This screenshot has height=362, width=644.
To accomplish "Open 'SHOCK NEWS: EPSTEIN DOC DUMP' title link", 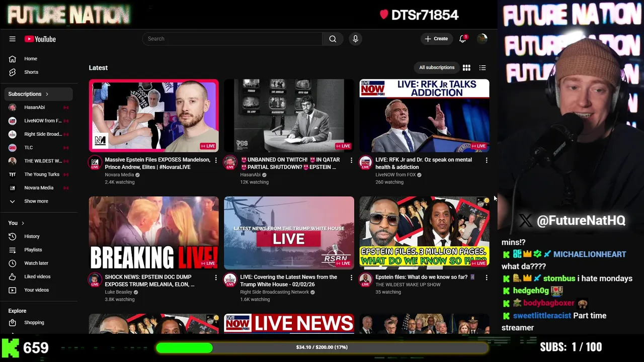I will coord(149,281).
